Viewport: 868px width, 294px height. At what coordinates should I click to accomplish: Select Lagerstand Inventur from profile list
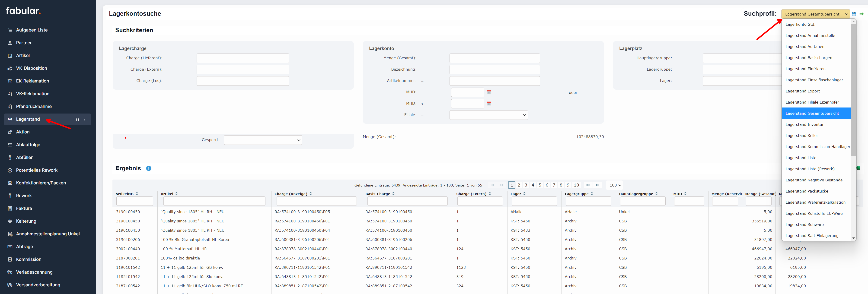(x=804, y=124)
